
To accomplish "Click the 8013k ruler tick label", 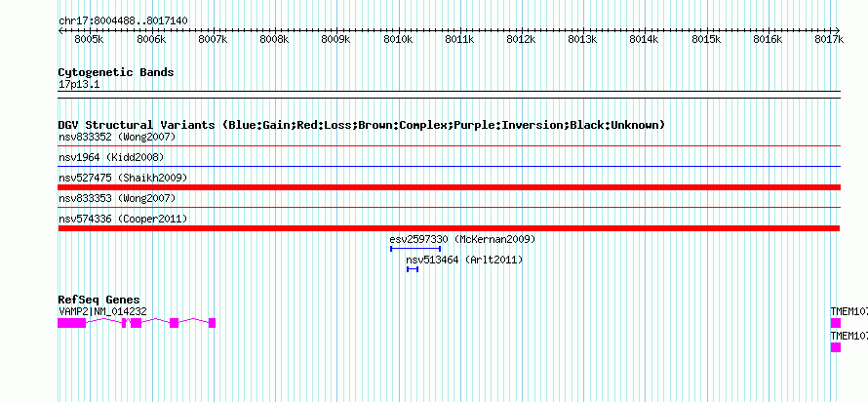I will (583, 39).
